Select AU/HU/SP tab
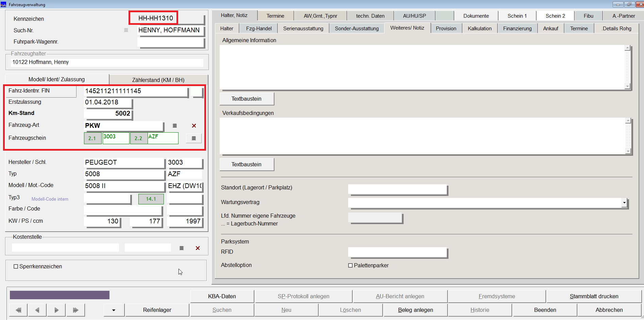The width and height of the screenshot is (644, 320). (414, 16)
